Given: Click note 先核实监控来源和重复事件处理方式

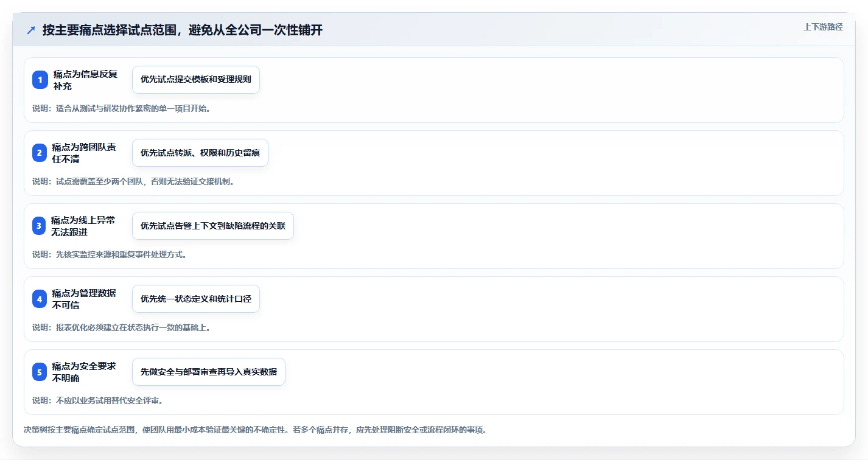Looking at the screenshot, I should [109, 254].
